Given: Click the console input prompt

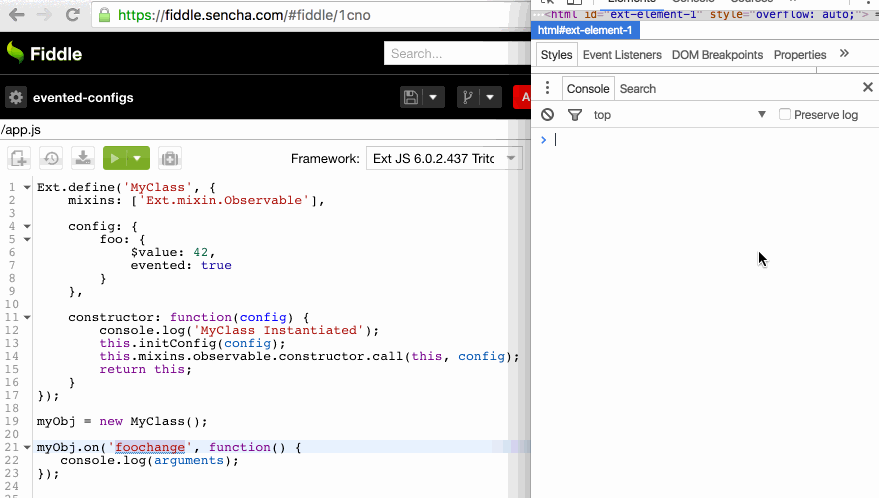Looking at the screenshot, I should click(705, 140).
